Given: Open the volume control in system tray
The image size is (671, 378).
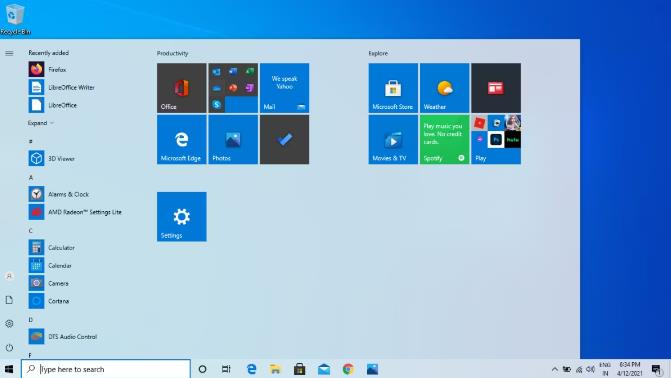Looking at the screenshot, I should click(591, 369).
